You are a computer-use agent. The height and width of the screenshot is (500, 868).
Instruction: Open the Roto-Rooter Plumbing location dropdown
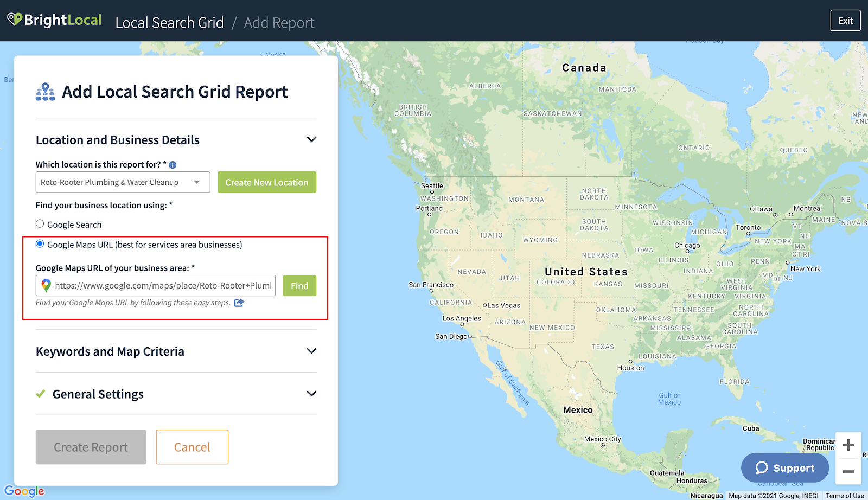(123, 182)
